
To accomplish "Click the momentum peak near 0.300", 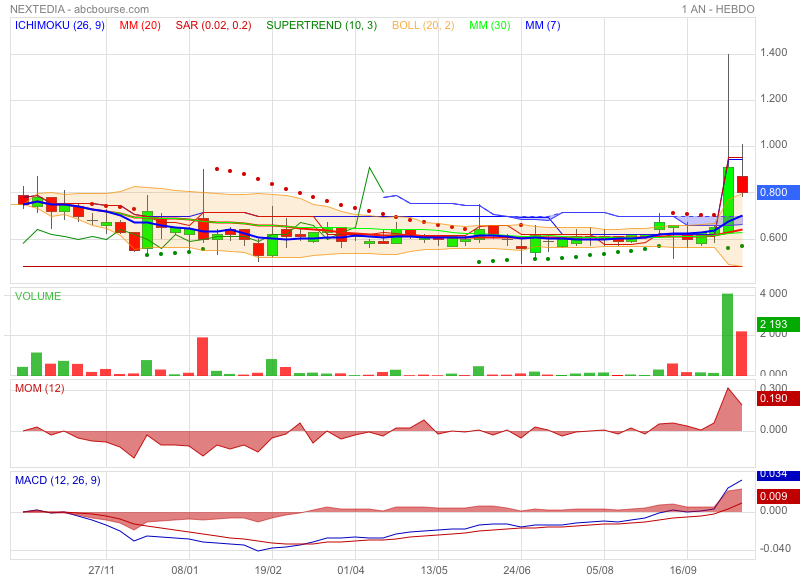I will 728,389.
